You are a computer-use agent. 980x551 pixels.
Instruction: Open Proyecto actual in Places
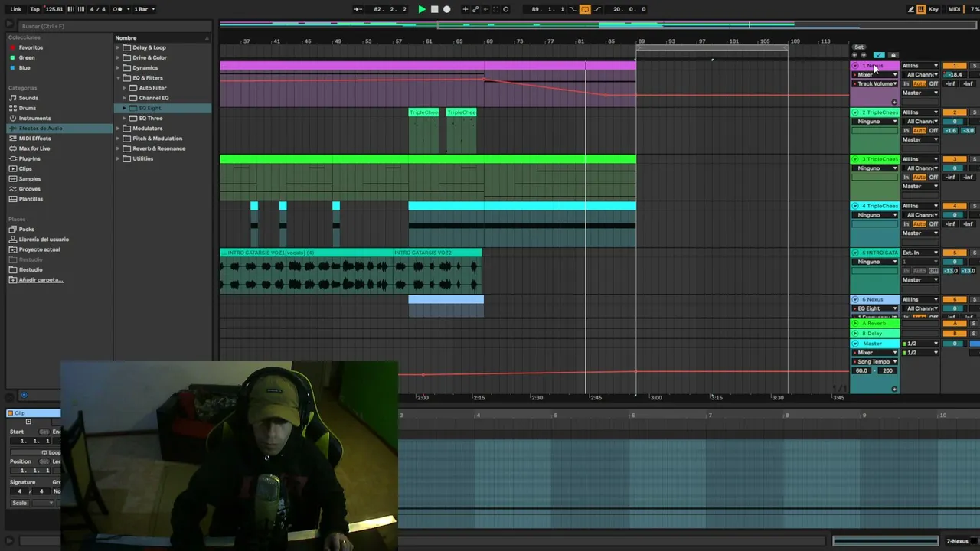tap(39, 249)
